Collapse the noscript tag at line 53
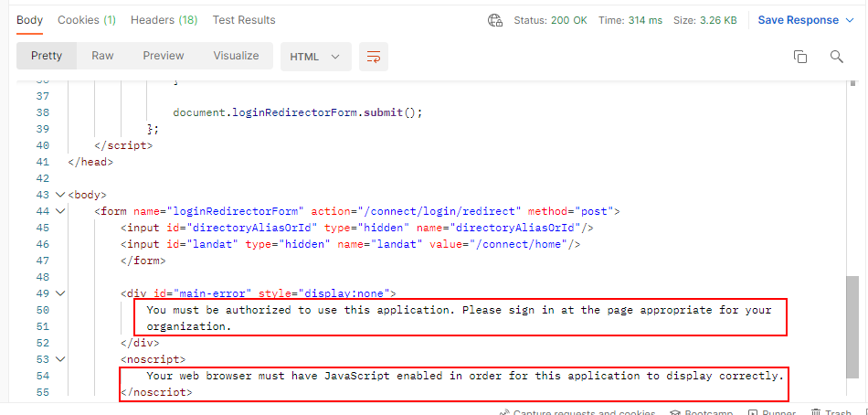This screenshot has height=415, width=868. (60, 359)
